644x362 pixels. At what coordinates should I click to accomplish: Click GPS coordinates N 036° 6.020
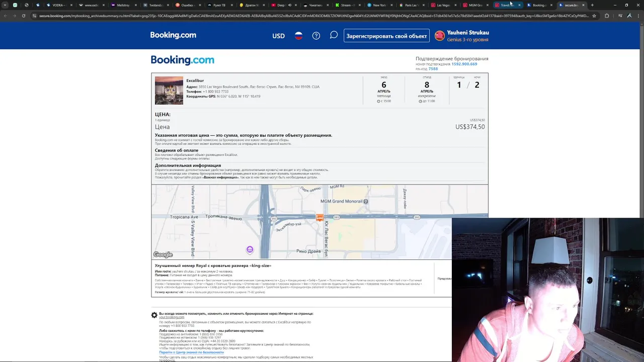(x=239, y=96)
